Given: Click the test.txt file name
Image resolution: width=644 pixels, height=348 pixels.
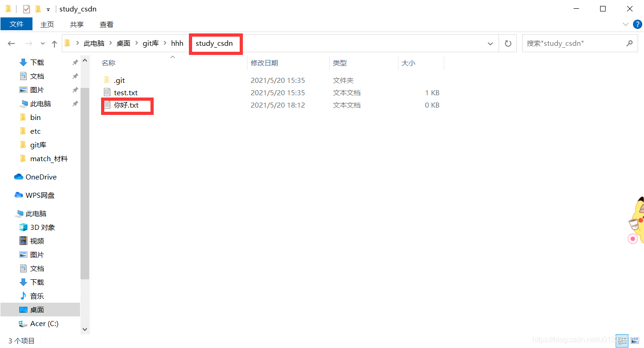Looking at the screenshot, I should click(126, 92).
